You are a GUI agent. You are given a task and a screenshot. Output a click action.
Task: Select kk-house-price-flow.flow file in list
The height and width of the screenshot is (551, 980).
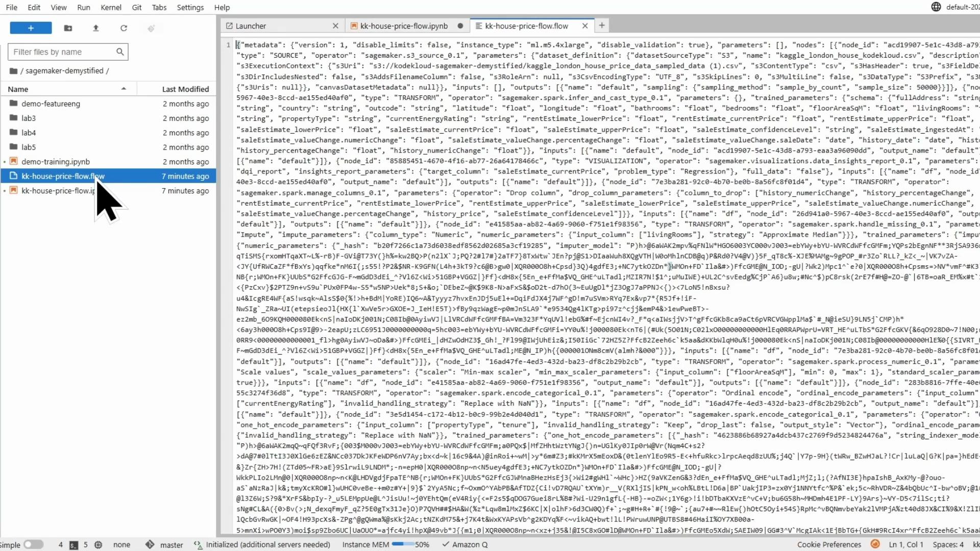pos(108,176)
